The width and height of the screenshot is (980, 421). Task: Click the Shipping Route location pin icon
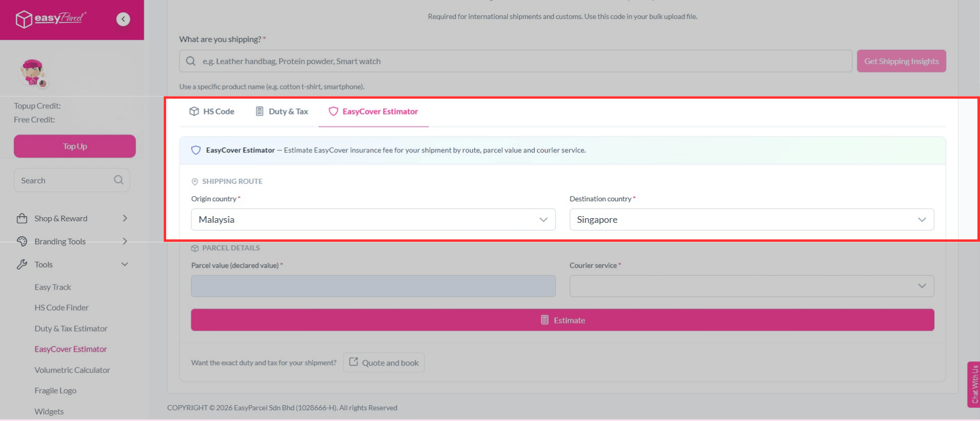(195, 182)
